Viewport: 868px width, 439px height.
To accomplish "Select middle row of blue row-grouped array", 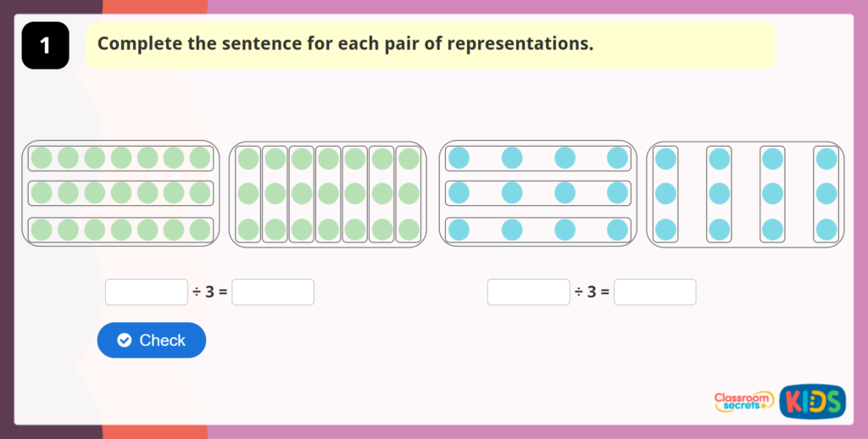I will click(x=537, y=194).
